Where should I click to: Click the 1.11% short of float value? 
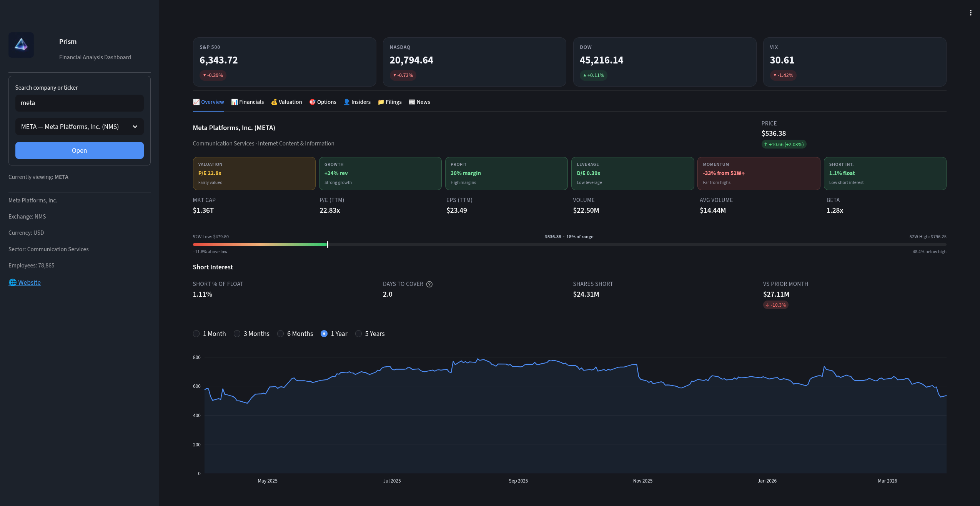point(203,294)
